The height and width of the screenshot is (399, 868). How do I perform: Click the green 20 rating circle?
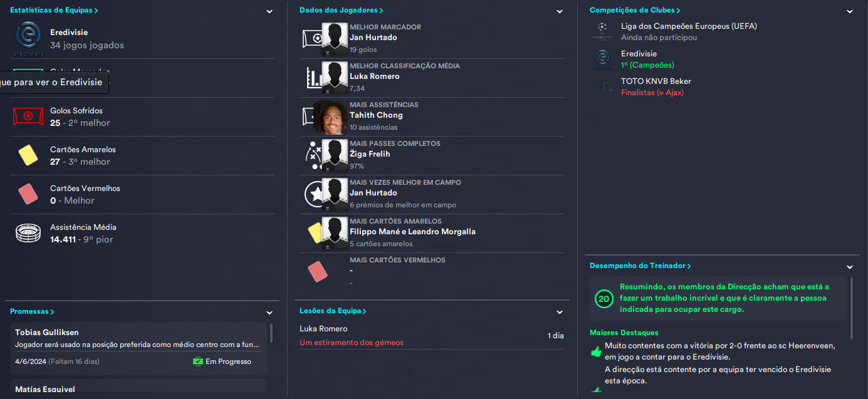click(604, 299)
